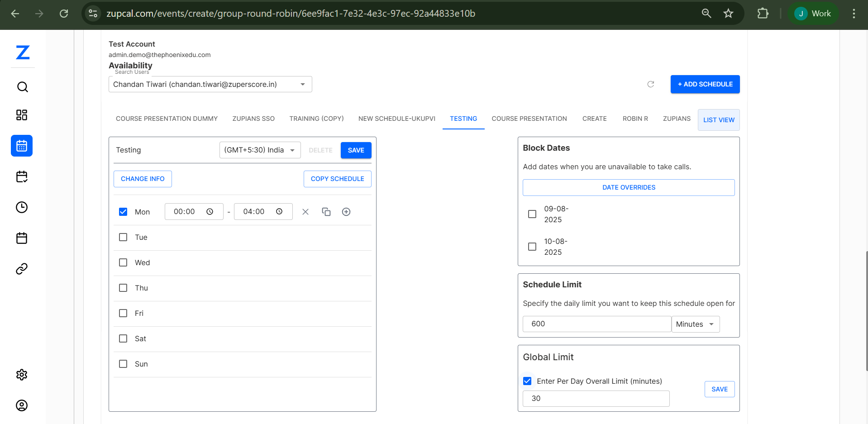Enable the Tue availability checkbox
The width and height of the screenshot is (868, 424).
123,237
